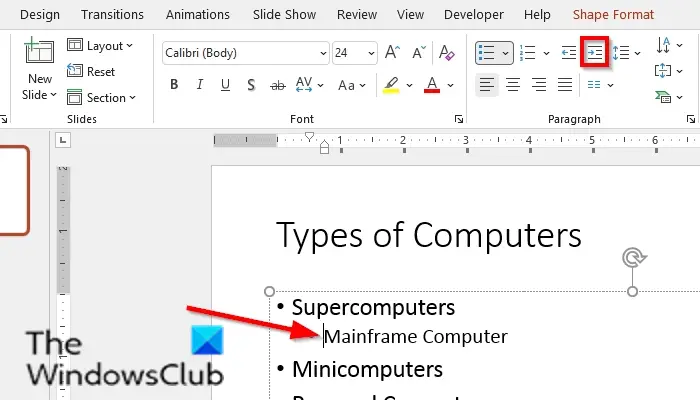This screenshot has height=400, width=700.
Task: Open Font dialog launcher
Action: (458, 119)
